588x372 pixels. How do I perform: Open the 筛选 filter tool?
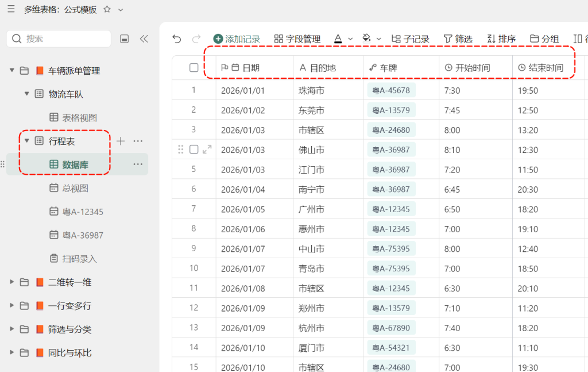click(458, 39)
